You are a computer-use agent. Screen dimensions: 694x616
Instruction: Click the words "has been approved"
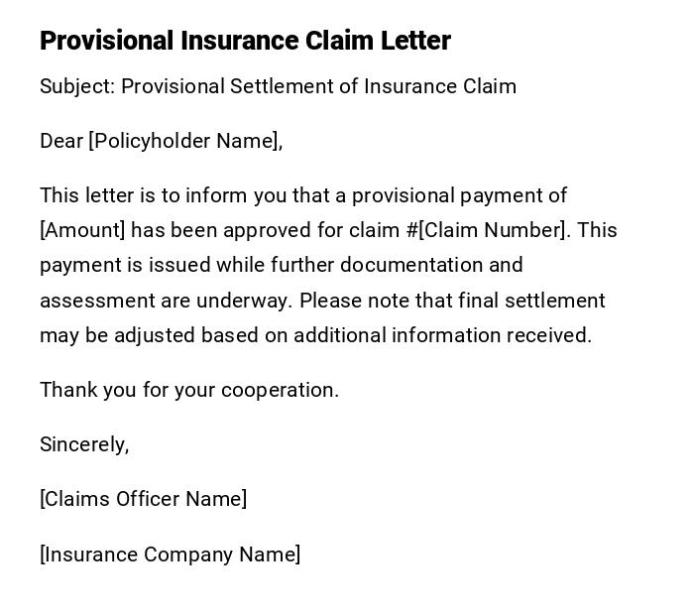(x=221, y=230)
